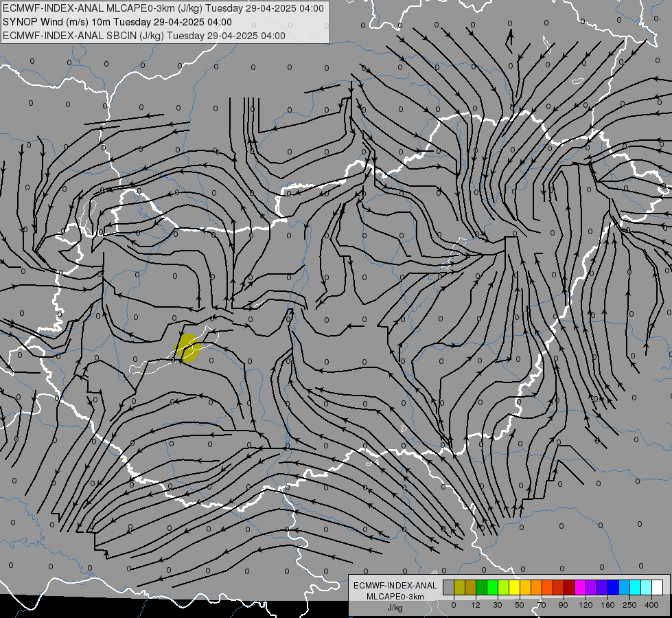This screenshot has width=672, height=618.
Task: Click the dark red legend swatch
Action: point(570,587)
